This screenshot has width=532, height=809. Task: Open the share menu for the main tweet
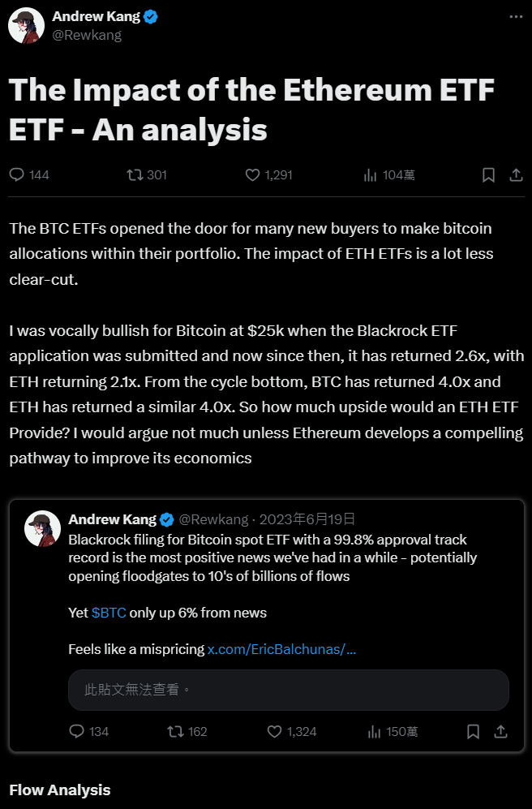click(517, 174)
